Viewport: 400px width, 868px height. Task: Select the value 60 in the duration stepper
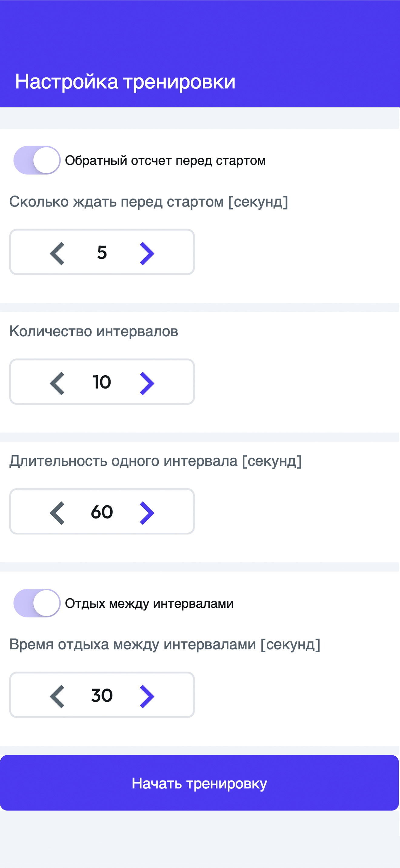pyautogui.click(x=102, y=512)
